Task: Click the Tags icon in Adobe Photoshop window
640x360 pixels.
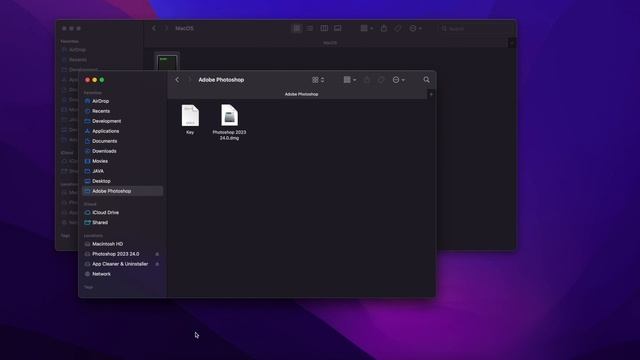Action: tap(381, 80)
